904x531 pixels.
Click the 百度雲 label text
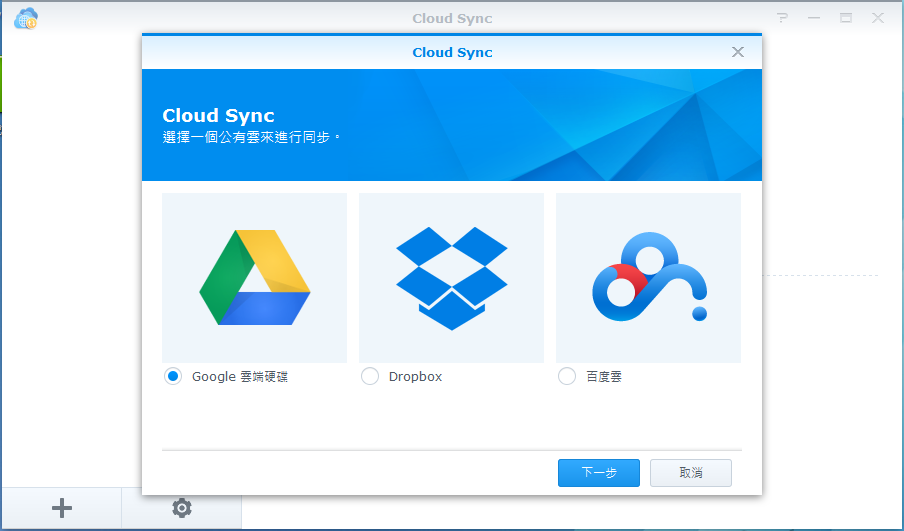604,376
